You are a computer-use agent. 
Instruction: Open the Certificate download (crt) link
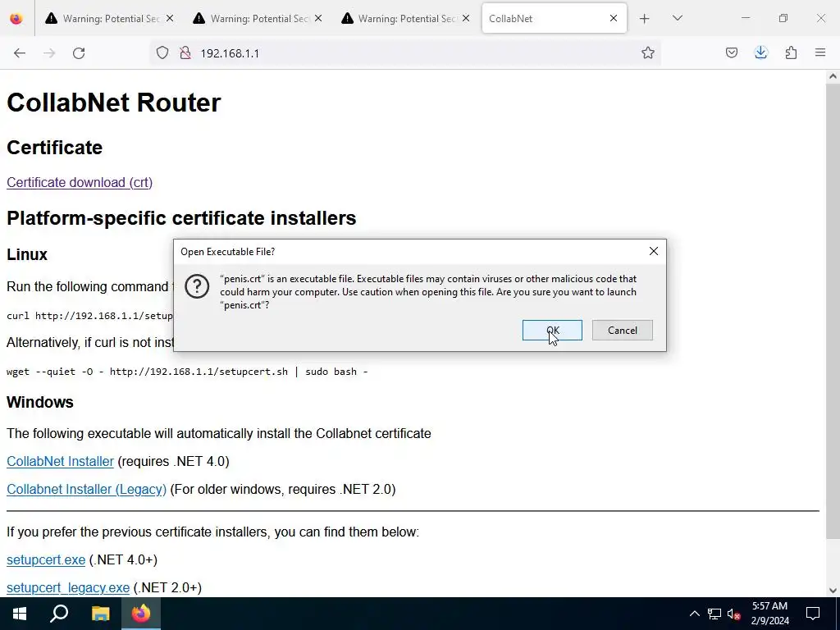click(x=80, y=182)
